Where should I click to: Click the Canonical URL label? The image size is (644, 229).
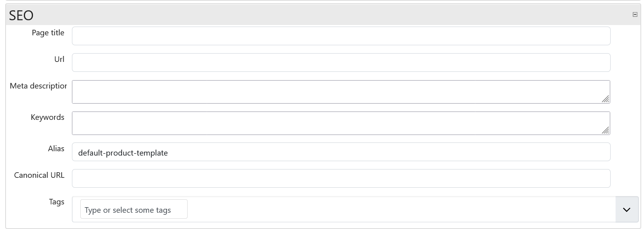click(39, 175)
